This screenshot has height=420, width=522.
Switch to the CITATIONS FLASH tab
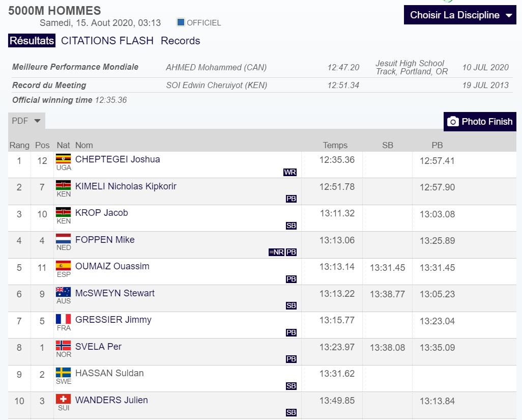(x=107, y=41)
